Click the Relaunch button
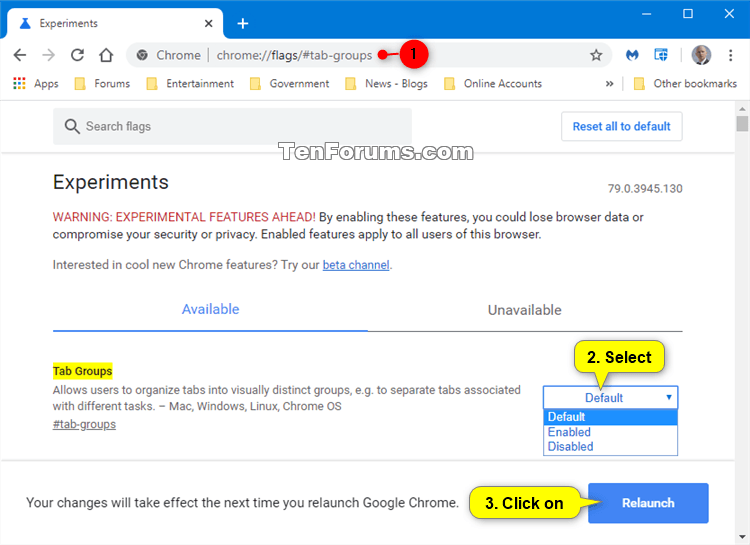The width and height of the screenshot is (750, 545). click(x=648, y=503)
